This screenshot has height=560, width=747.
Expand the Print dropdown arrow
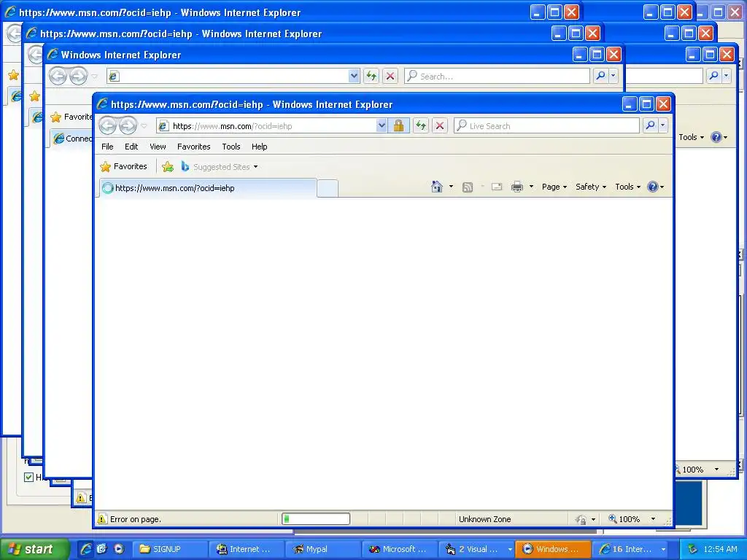[x=531, y=187]
